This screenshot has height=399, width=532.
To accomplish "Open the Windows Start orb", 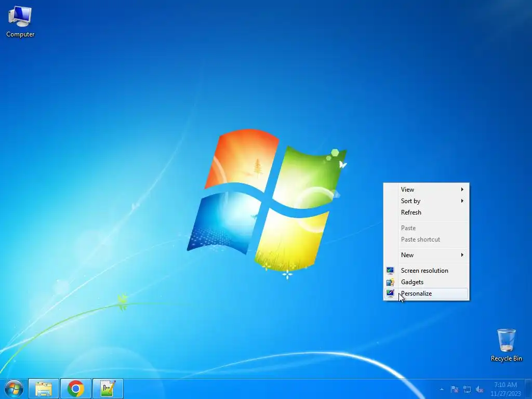I will point(14,389).
